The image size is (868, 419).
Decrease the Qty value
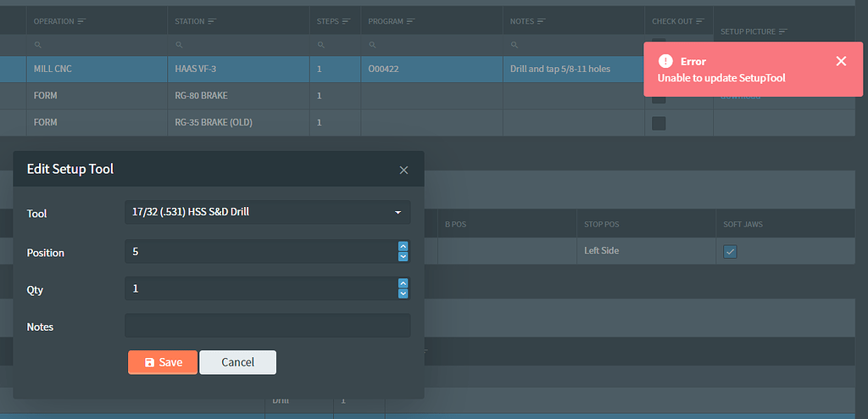(x=403, y=293)
